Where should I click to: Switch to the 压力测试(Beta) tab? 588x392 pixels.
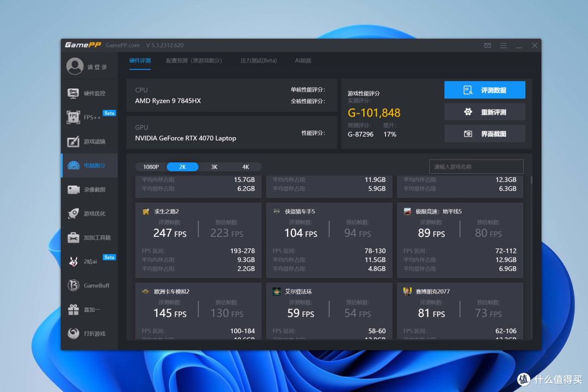click(x=259, y=61)
